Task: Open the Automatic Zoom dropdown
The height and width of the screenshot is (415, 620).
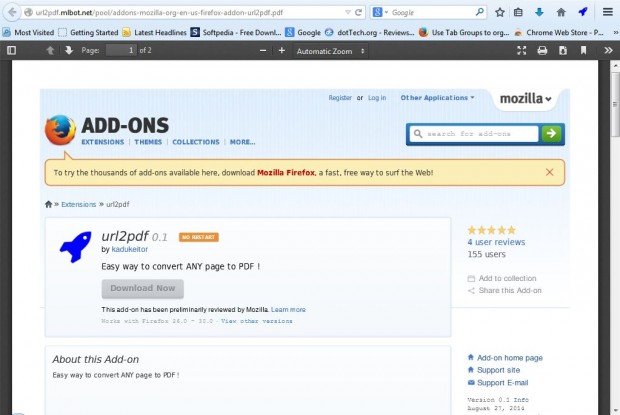Action: 330,51
